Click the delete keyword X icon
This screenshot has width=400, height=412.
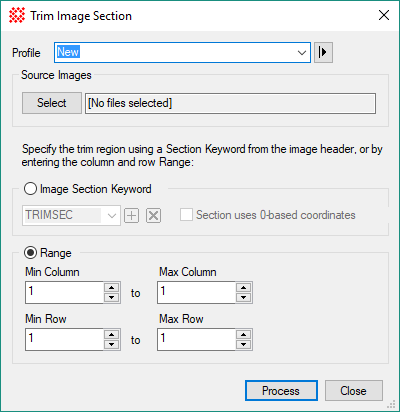click(x=153, y=216)
